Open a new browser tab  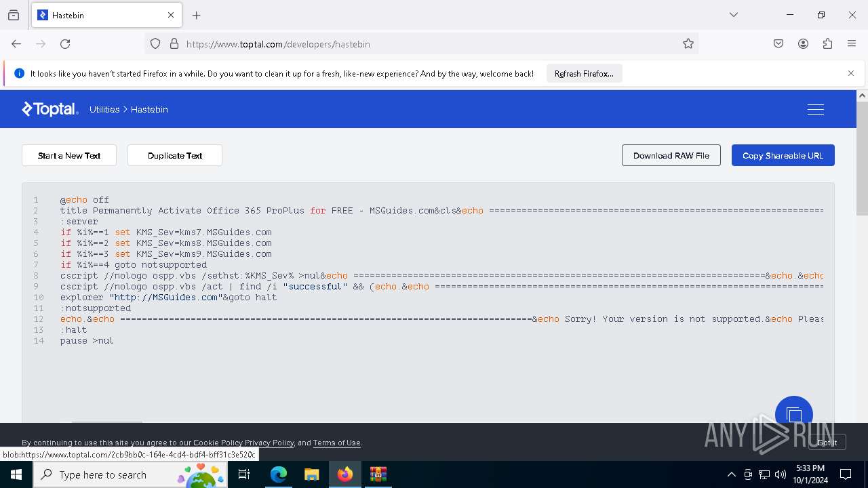[x=197, y=15]
